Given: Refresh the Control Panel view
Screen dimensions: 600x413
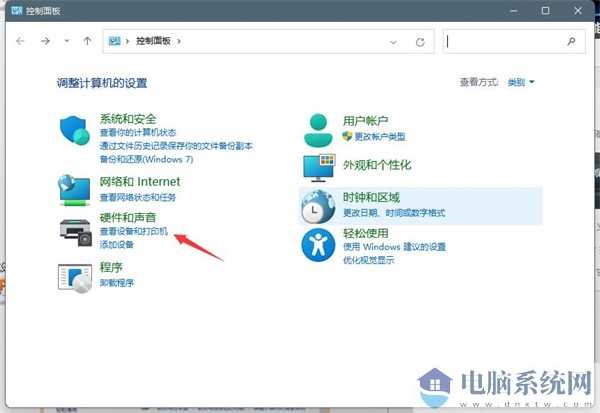Looking at the screenshot, I should pyautogui.click(x=420, y=42).
